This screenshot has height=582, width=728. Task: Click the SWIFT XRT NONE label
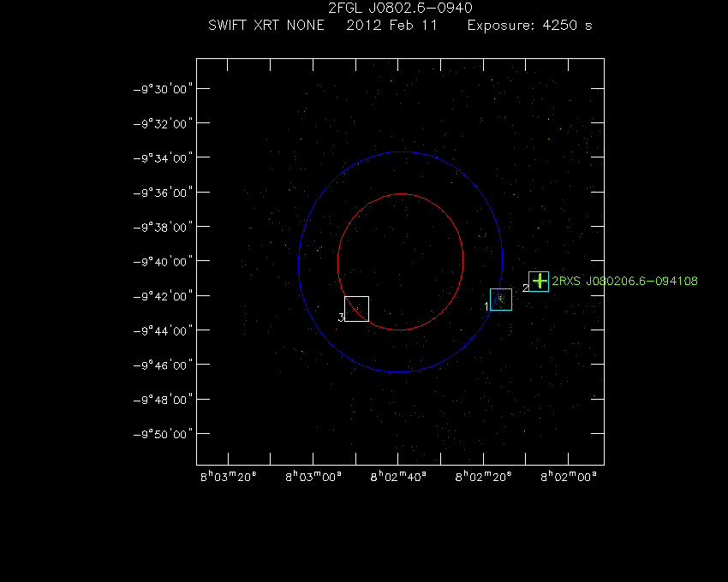(266, 25)
